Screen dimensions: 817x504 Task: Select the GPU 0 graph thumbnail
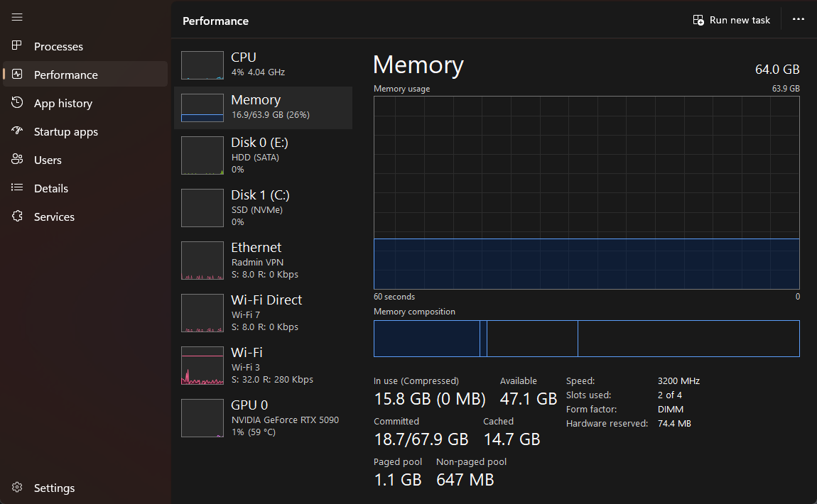pyautogui.click(x=202, y=419)
